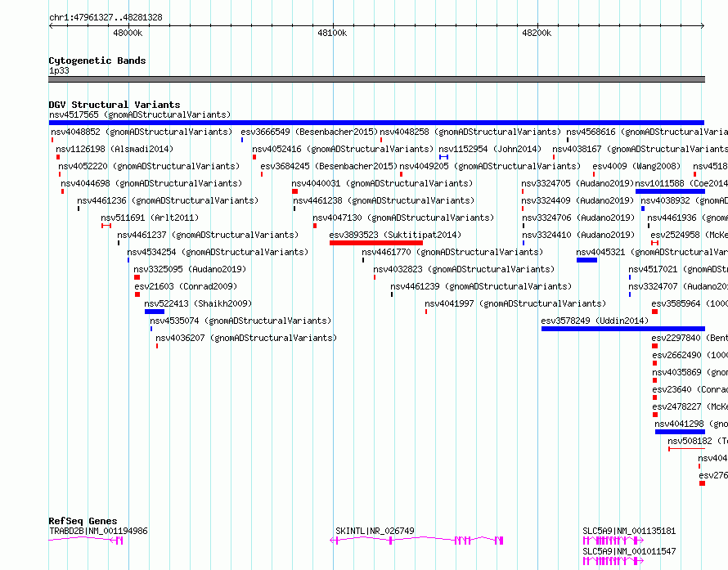Select the RefSeq Genes track title
Image resolution: width=728 pixels, height=570 pixels.
click(83, 521)
